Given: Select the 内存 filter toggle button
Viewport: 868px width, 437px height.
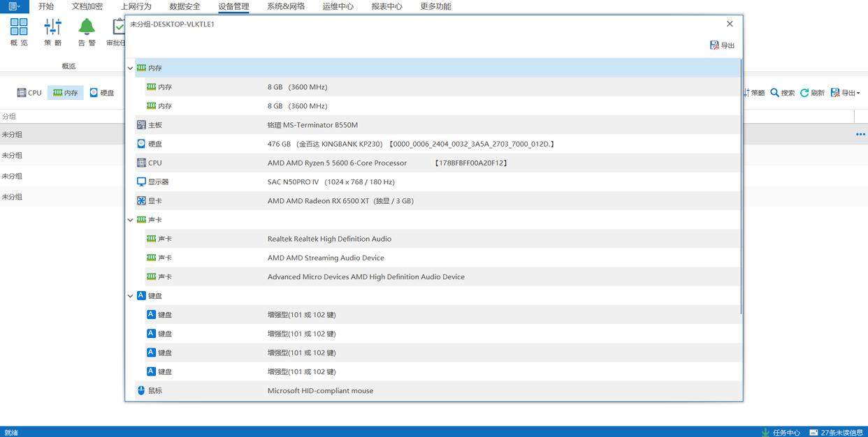Looking at the screenshot, I should [x=65, y=93].
